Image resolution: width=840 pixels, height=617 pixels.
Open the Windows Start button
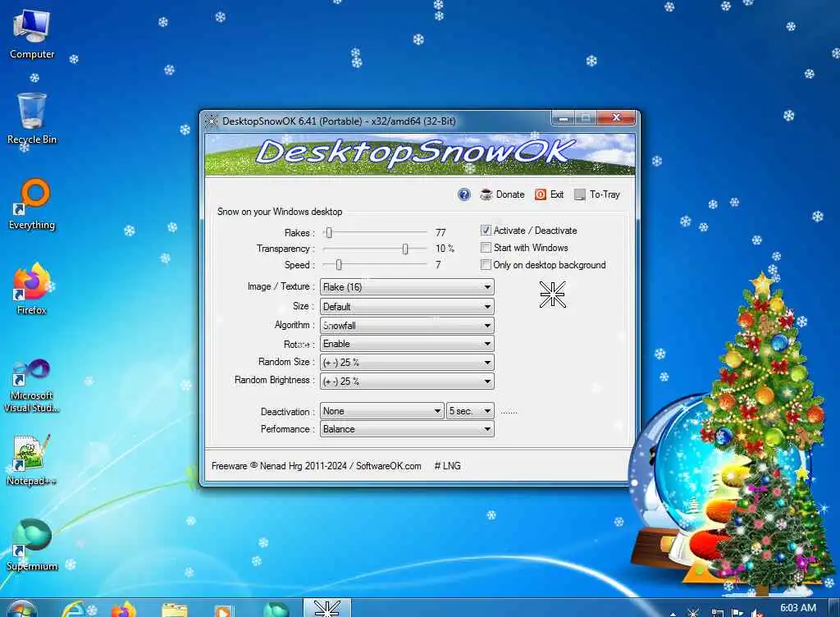(21, 609)
